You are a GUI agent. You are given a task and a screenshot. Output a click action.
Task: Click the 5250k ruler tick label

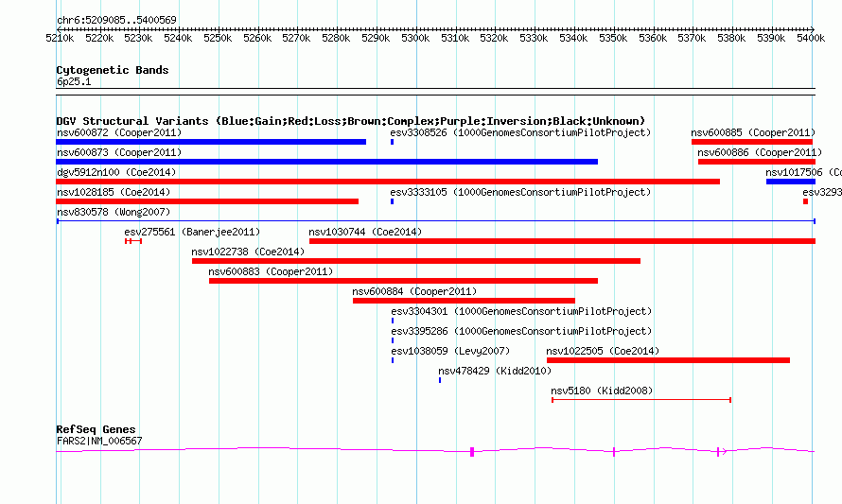click(x=218, y=38)
